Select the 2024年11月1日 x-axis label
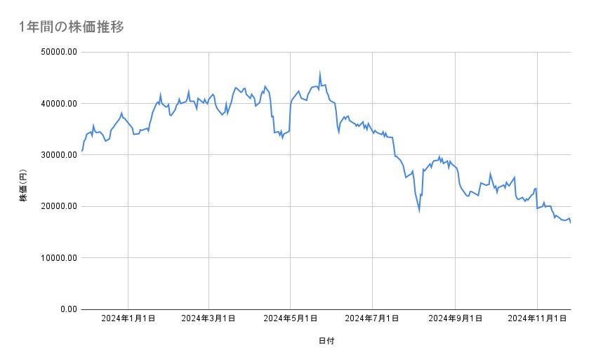 click(x=537, y=318)
